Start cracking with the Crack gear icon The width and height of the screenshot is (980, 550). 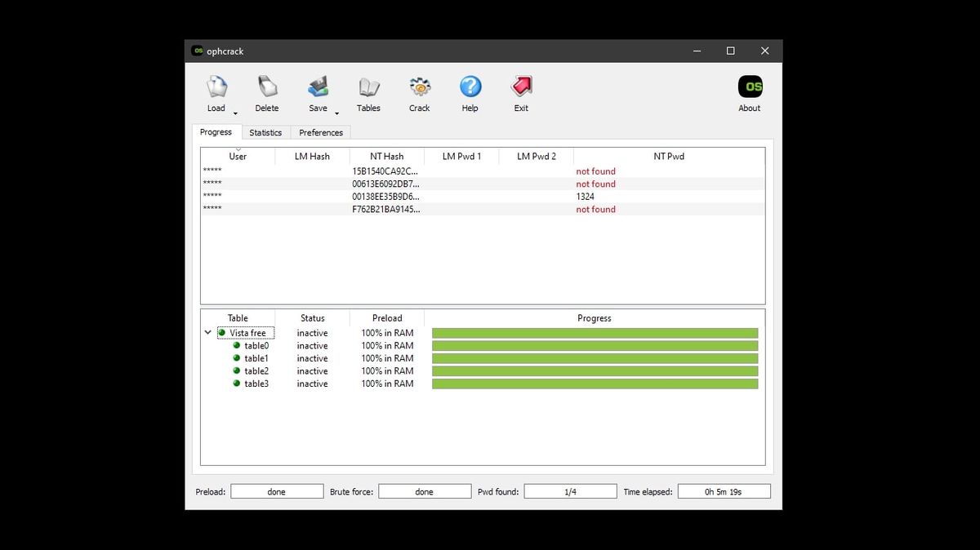pyautogui.click(x=419, y=86)
